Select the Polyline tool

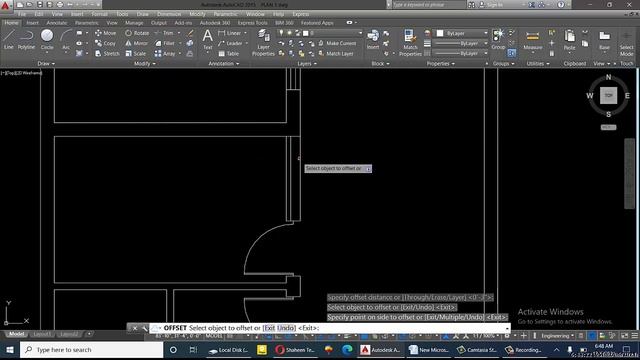point(27,39)
